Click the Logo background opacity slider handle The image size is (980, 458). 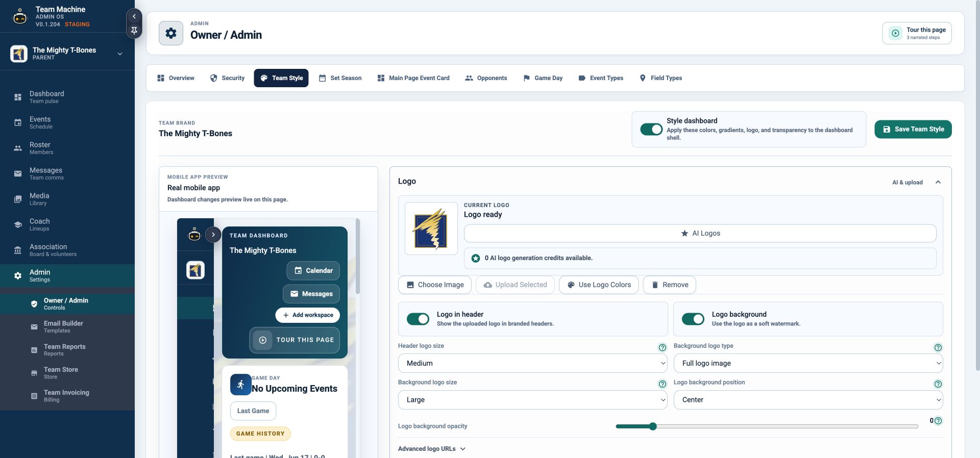click(653, 426)
